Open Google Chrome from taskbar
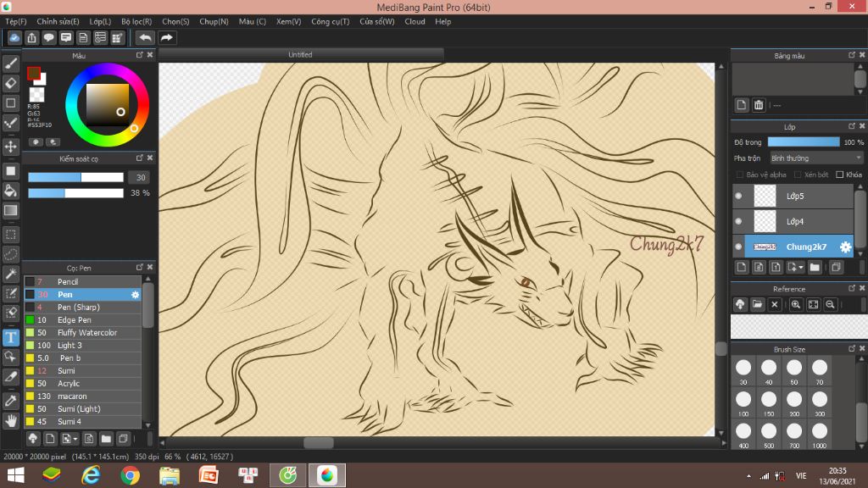868x488 pixels. click(130, 475)
